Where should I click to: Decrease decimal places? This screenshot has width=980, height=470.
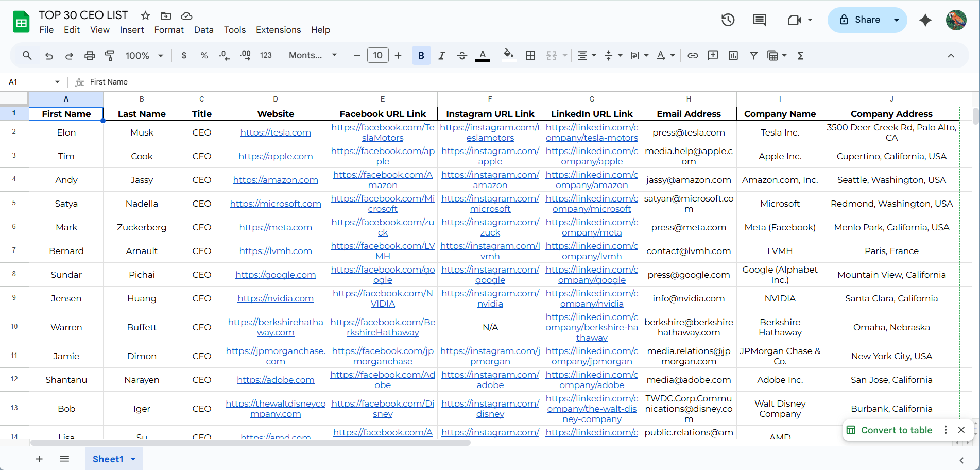click(x=225, y=56)
